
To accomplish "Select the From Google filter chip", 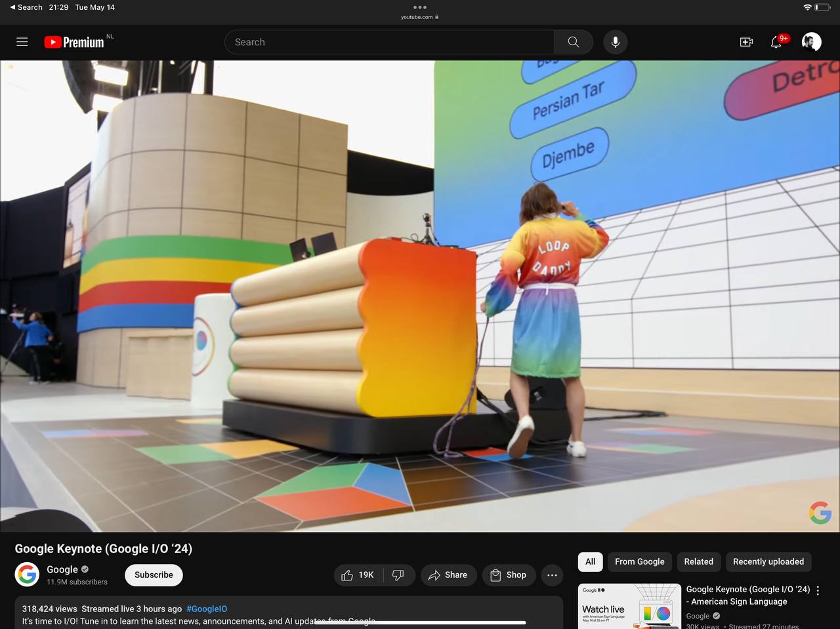I will 640,561.
